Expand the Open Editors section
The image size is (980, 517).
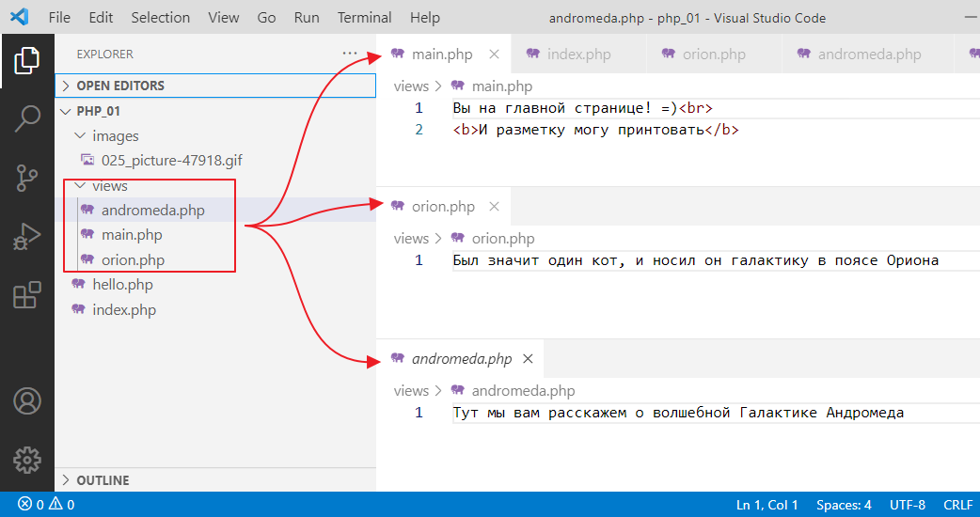coord(119,86)
